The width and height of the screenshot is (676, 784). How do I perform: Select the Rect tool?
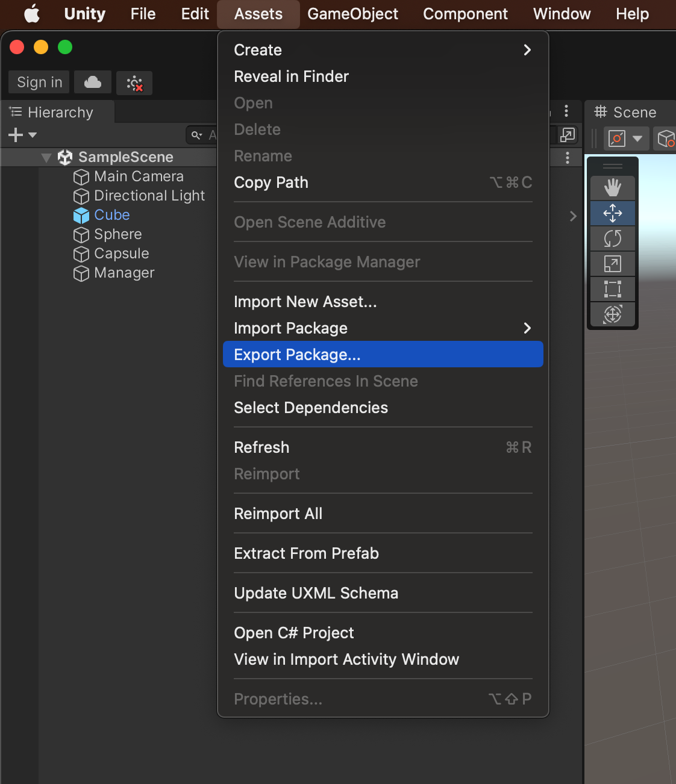coord(613,289)
